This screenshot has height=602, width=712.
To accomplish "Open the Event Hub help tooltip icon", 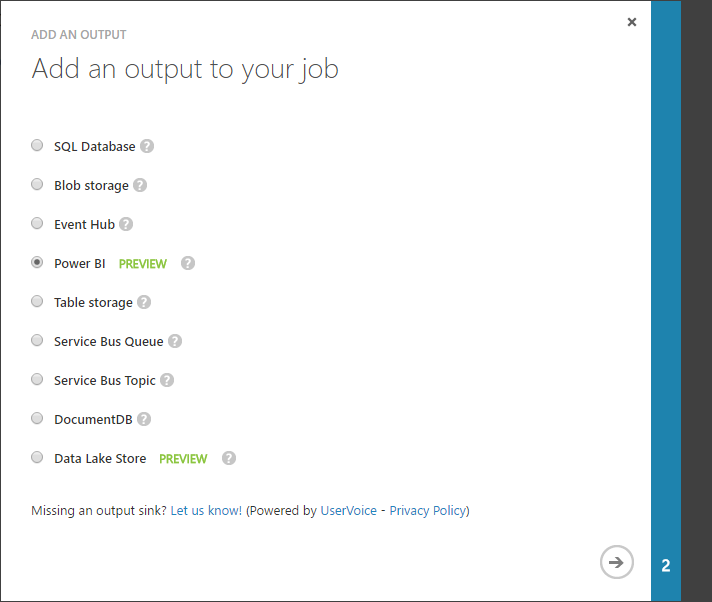I will (126, 224).
